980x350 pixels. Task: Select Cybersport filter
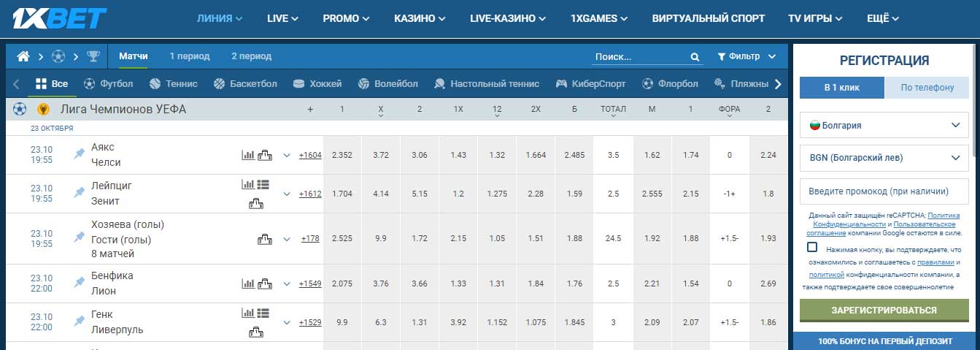tap(590, 84)
